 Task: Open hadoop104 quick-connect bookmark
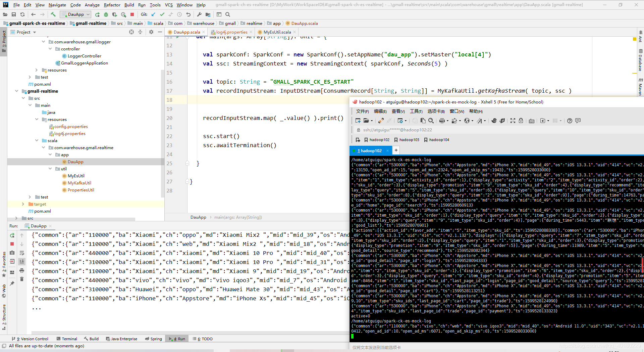(436, 140)
